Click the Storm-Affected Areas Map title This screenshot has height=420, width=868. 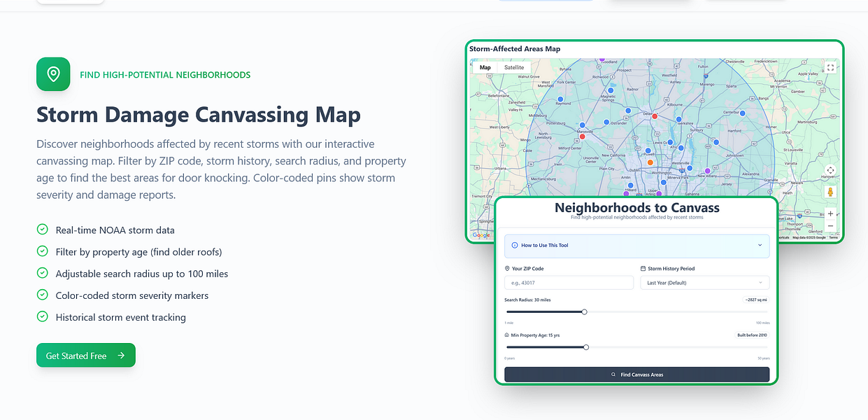(x=515, y=49)
